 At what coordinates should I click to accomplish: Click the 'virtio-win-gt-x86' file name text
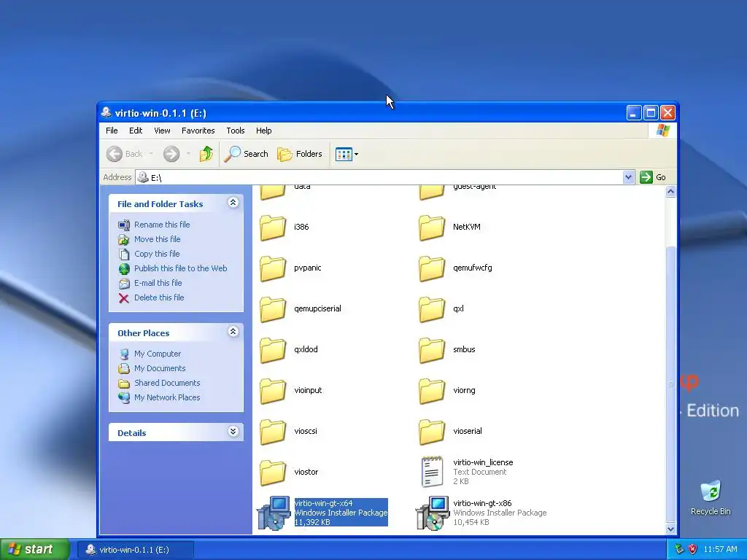pos(482,503)
